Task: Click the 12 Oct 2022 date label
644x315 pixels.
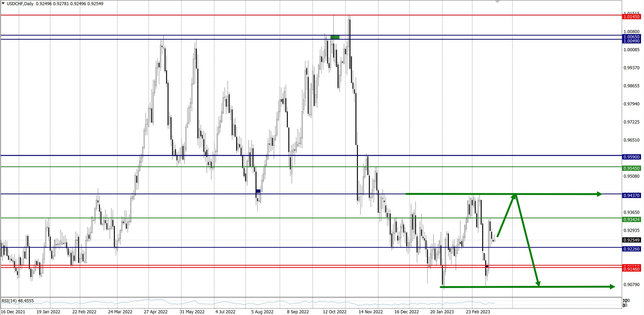Action: [x=335, y=312]
